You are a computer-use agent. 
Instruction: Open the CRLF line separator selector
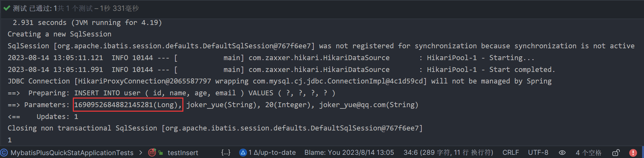[510, 153]
